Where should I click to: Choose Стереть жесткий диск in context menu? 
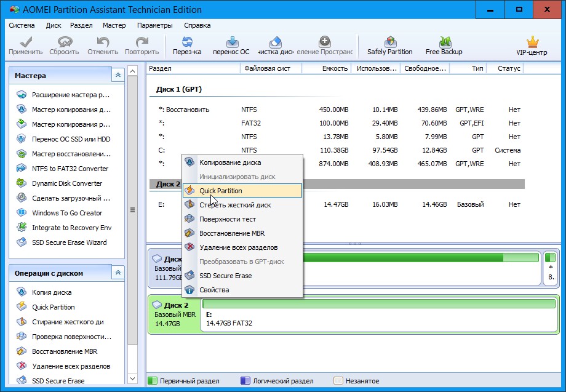click(242, 205)
